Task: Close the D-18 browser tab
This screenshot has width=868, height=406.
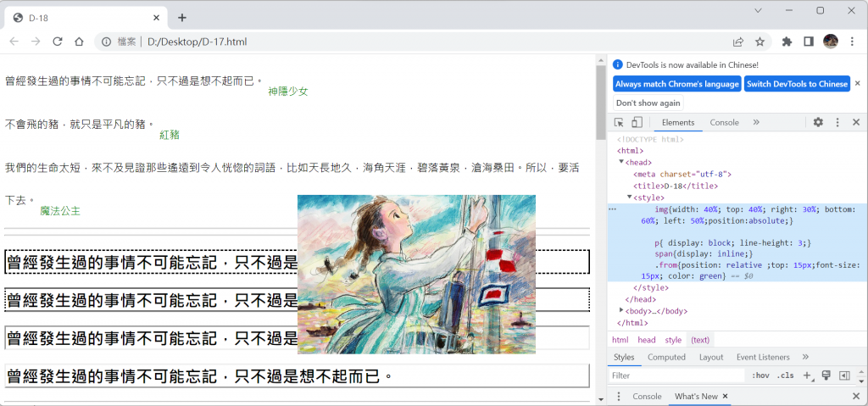Action: point(157,18)
